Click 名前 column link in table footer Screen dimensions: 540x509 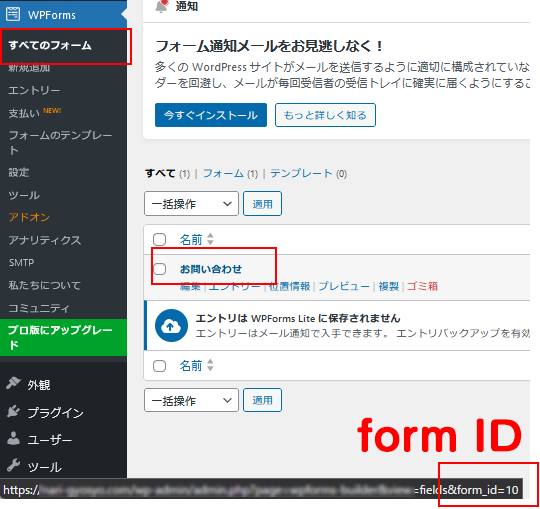pos(191,365)
